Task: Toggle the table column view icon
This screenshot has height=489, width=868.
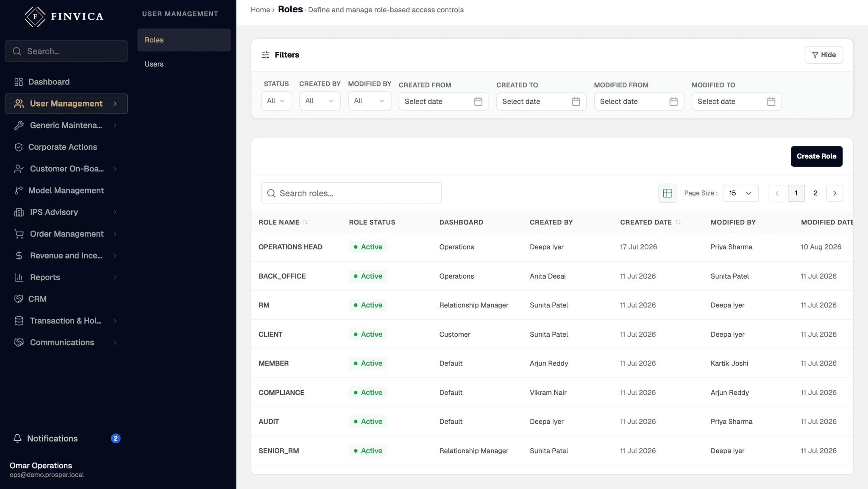Action: 668,193
